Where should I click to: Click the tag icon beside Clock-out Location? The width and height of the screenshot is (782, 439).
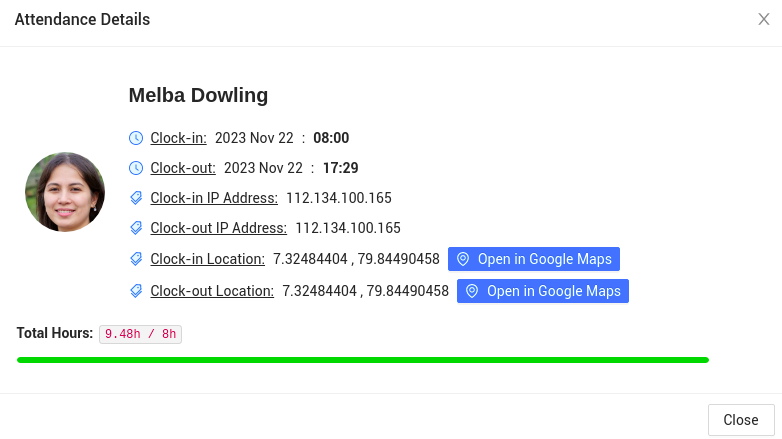click(x=136, y=291)
